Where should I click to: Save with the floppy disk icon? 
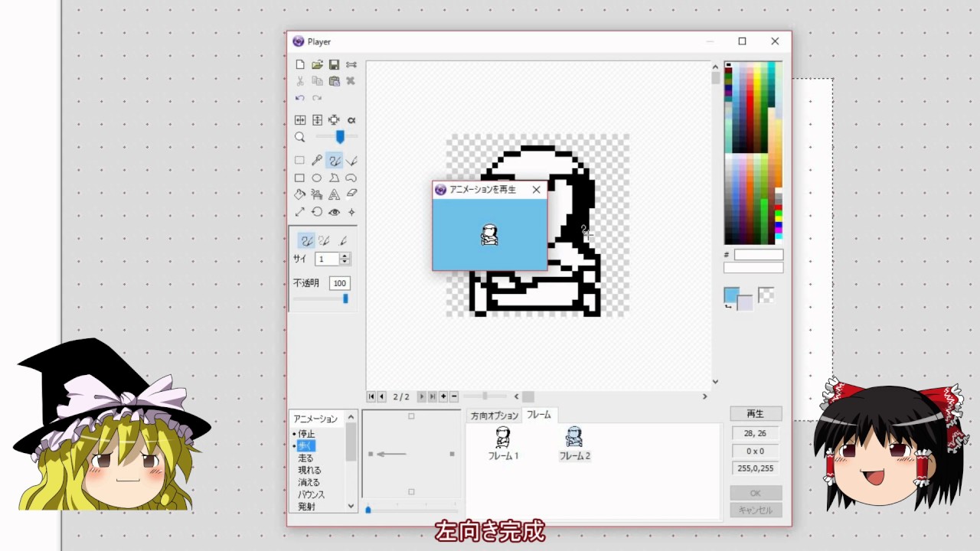click(334, 65)
